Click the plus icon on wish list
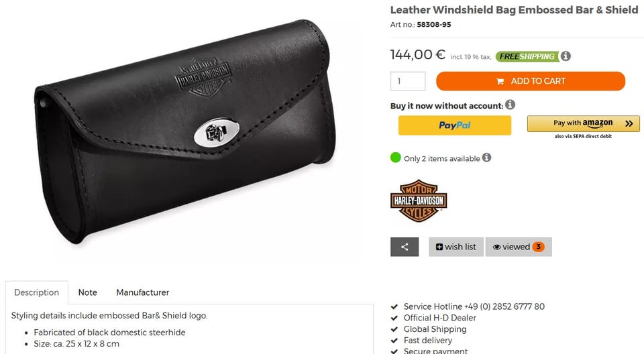 (x=439, y=247)
